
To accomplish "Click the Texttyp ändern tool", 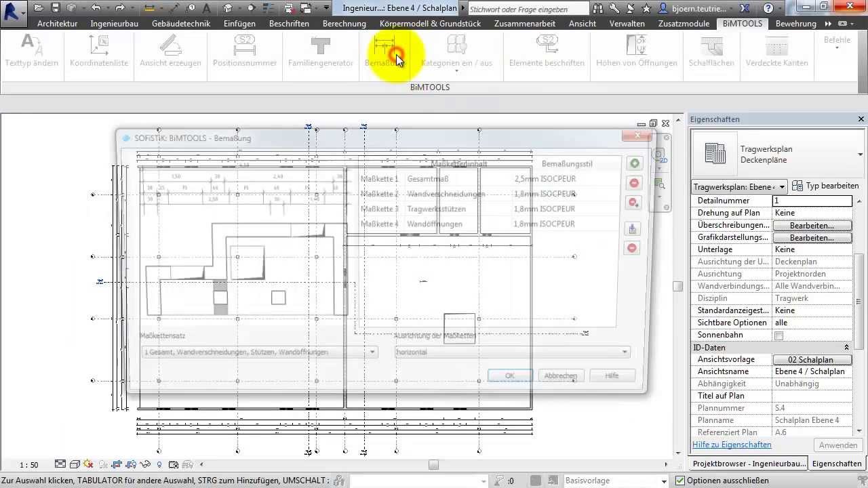I will [31, 51].
